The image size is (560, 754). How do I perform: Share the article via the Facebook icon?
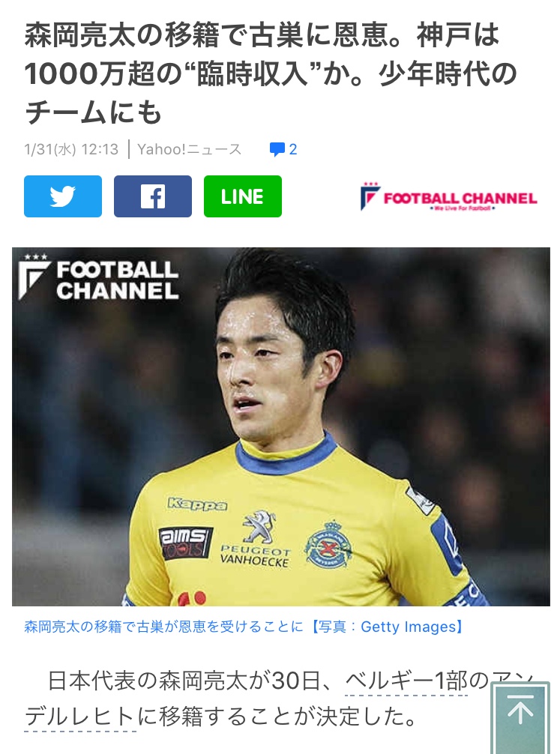coord(152,196)
